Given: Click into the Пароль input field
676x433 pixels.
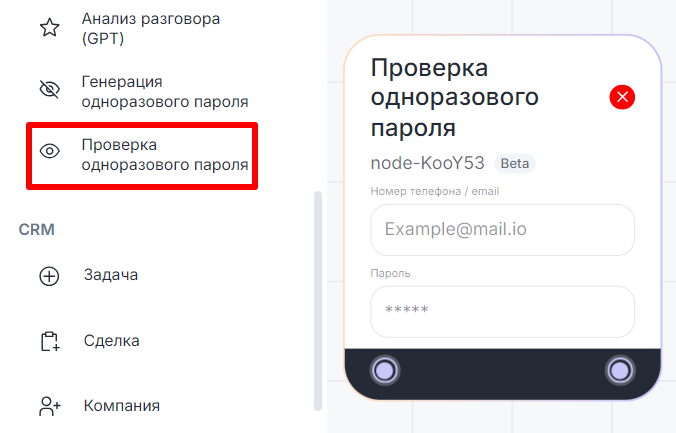Looking at the screenshot, I should [x=502, y=311].
